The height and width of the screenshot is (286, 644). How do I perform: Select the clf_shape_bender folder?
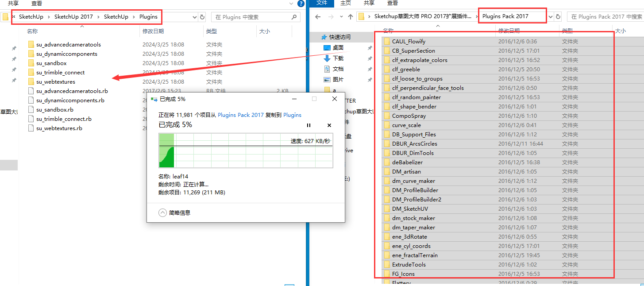(x=414, y=107)
